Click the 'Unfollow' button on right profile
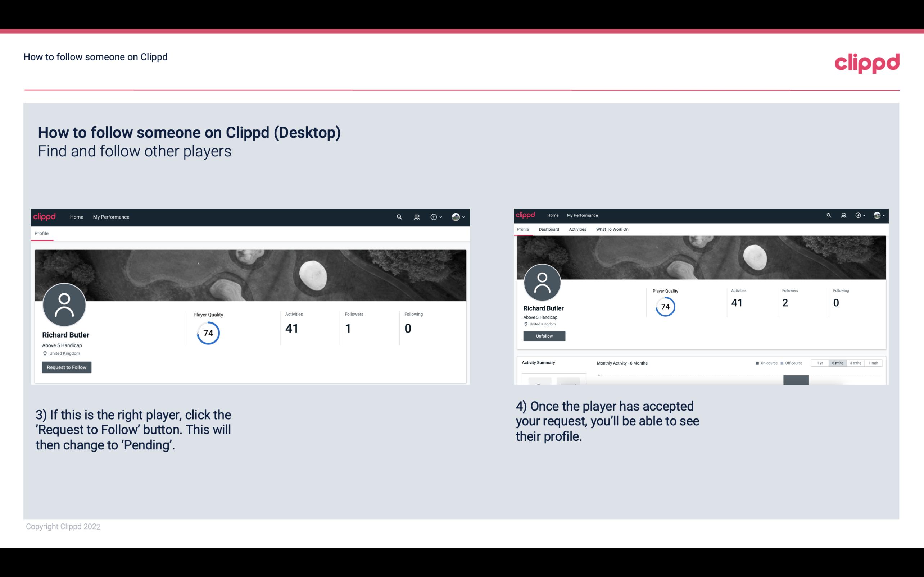The width and height of the screenshot is (924, 577). tap(543, 336)
